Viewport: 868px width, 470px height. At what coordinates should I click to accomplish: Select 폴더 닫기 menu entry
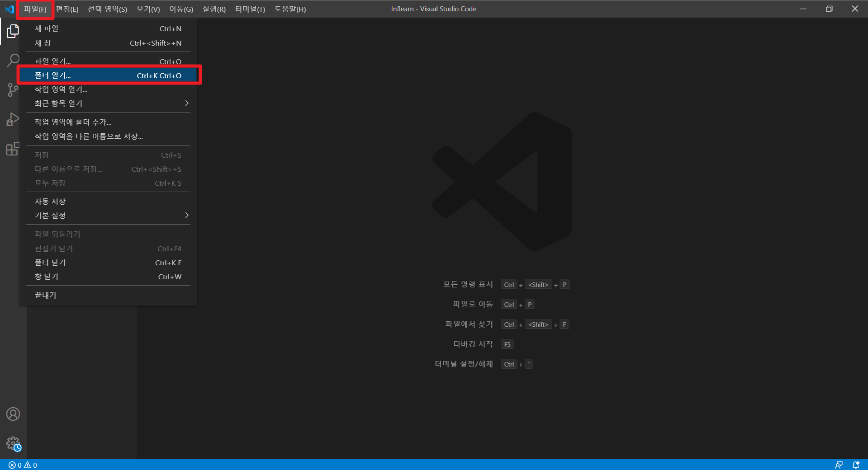[108, 263]
